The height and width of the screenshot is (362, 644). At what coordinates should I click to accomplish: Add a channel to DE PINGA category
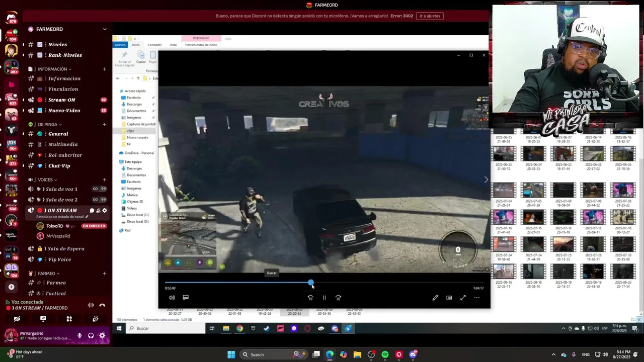coord(105,124)
